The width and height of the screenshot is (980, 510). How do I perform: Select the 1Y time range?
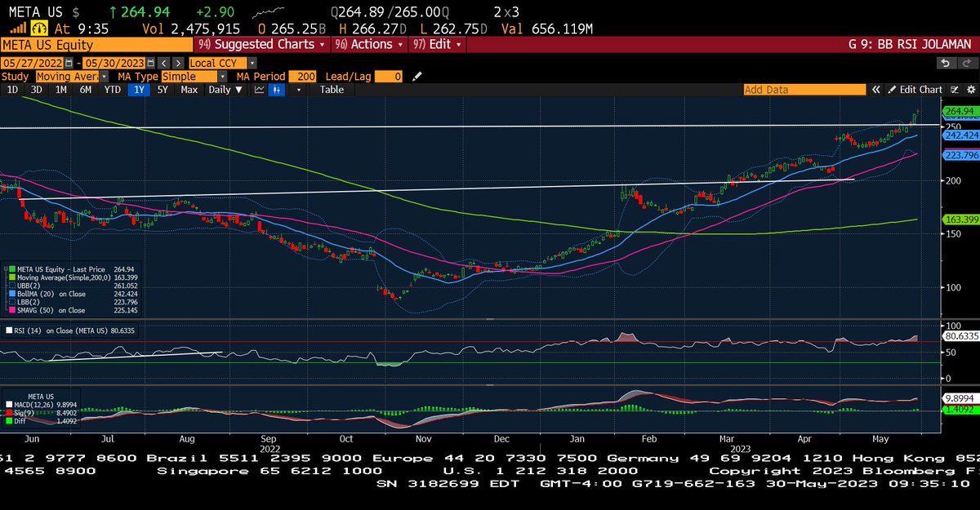[x=139, y=90]
